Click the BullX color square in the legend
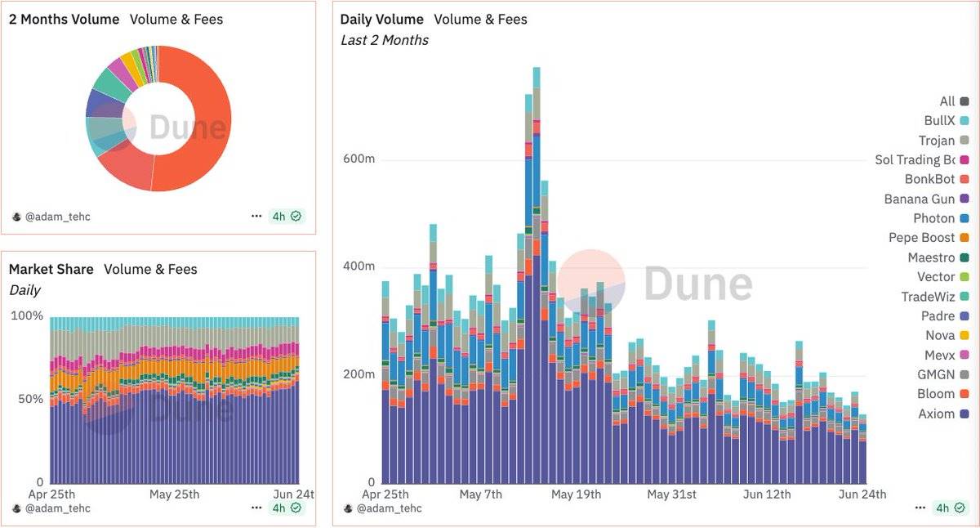Screen dimensions: 980x528 point(966,120)
